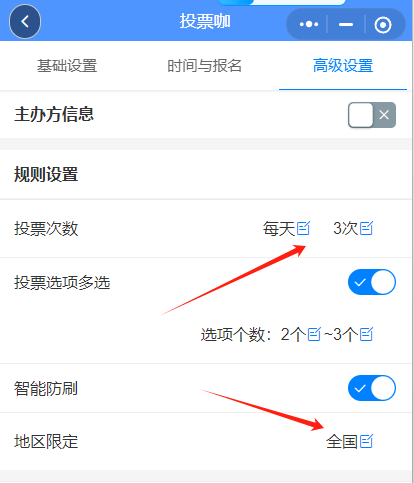Open the 全国 region selector
This screenshot has width=414, height=483.
pyautogui.click(x=342, y=442)
